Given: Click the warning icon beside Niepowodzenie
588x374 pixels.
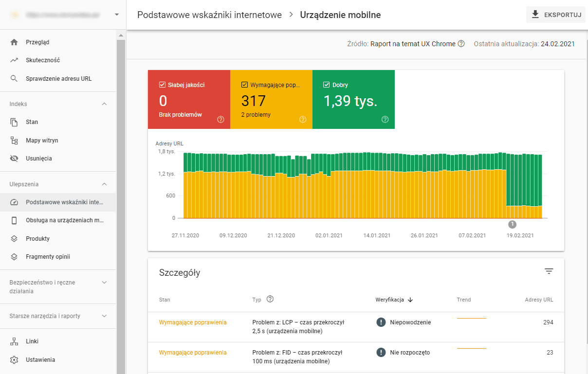Looking at the screenshot, I should (381, 322).
